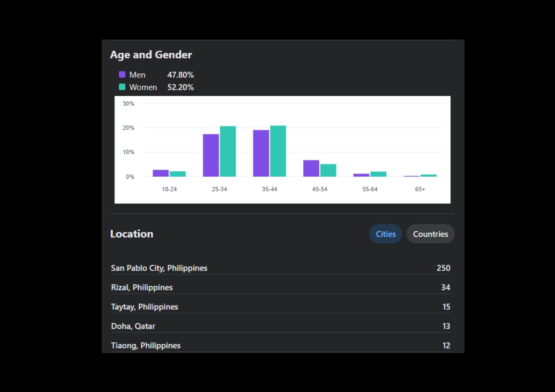Click the purple men bar for 25-34
The height and width of the screenshot is (392, 555).
[211, 155]
